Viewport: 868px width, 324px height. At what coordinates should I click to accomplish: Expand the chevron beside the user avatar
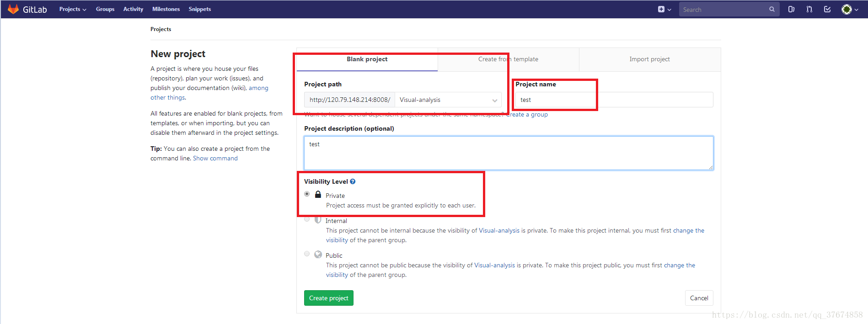pyautogui.click(x=857, y=10)
